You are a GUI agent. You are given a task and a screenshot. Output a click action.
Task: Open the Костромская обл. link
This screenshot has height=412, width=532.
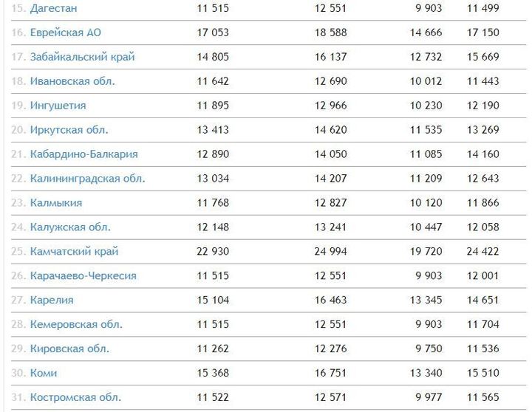(x=75, y=397)
